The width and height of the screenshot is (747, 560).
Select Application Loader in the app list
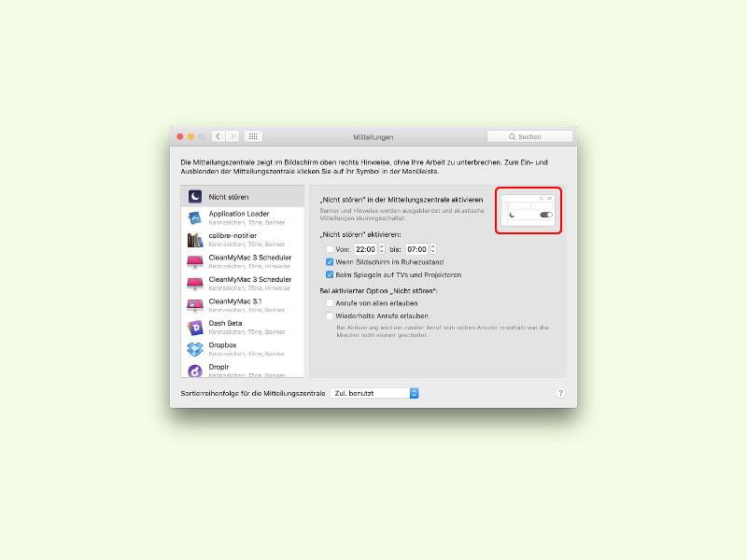tap(243, 217)
